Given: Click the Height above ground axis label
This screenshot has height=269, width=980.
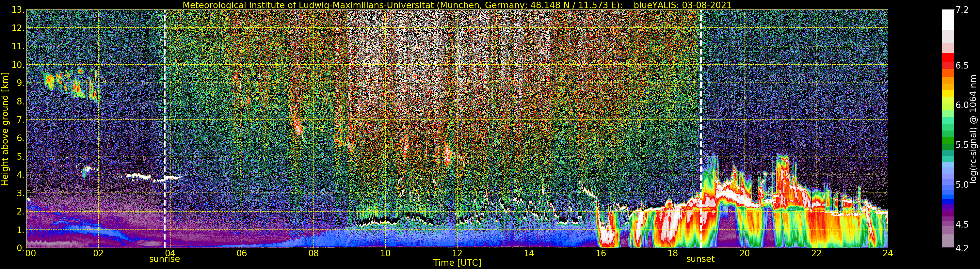Looking at the screenshot, I should click(5, 129).
